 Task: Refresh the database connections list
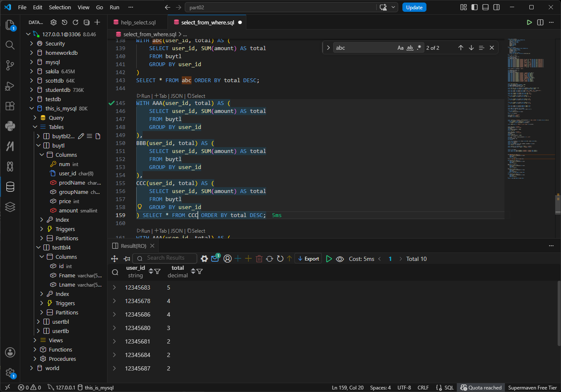click(x=76, y=22)
